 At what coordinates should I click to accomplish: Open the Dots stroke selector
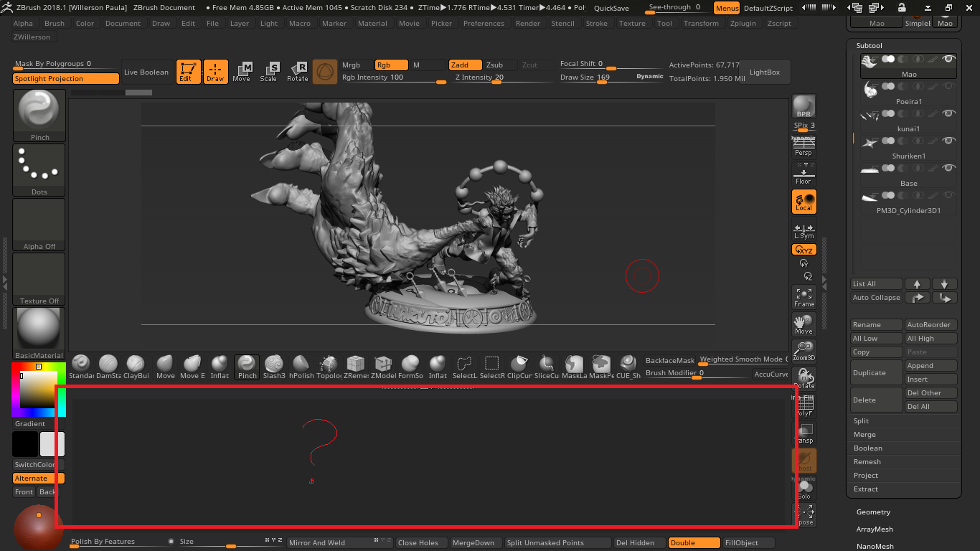pos(39,170)
